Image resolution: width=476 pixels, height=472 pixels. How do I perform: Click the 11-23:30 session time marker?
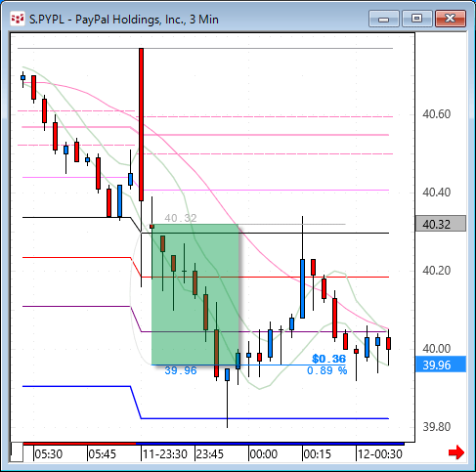pyautogui.click(x=165, y=454)
